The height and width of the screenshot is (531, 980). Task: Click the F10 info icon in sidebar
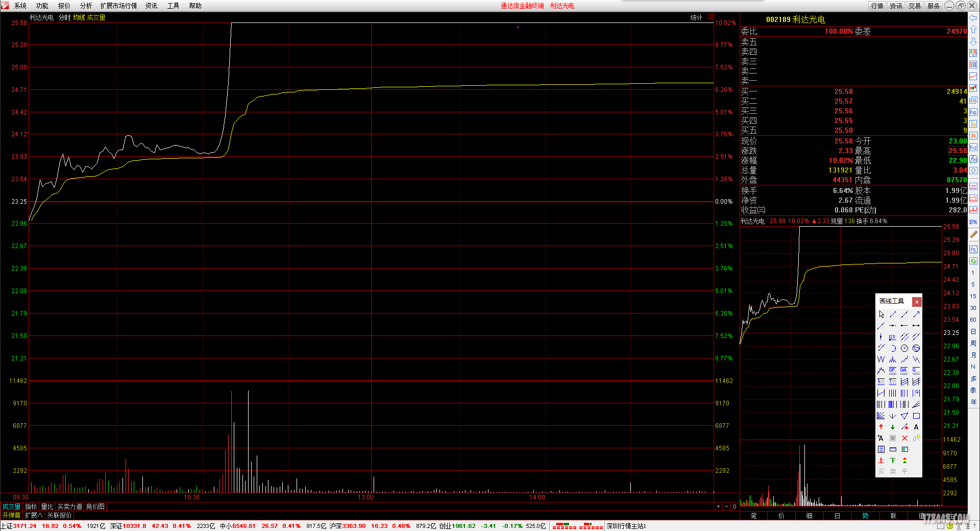[x=973, y=112]
